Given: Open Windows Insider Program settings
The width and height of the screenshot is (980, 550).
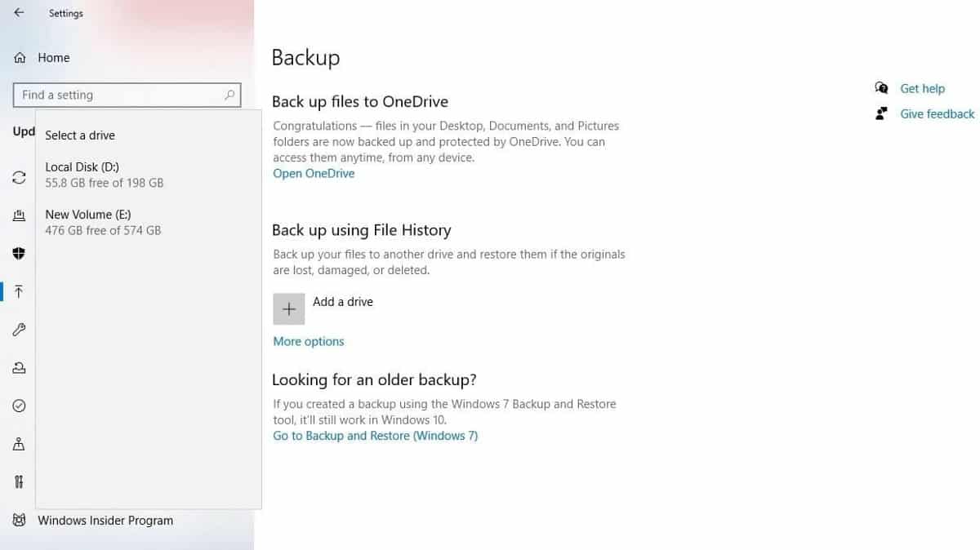Looking at the screenshot, I should point(105,520).
